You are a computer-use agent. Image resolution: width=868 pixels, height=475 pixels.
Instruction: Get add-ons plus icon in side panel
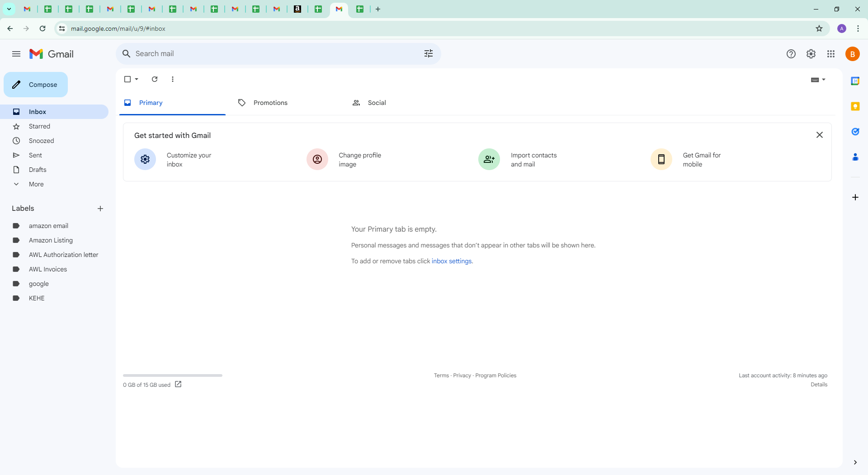pos(855,197)
